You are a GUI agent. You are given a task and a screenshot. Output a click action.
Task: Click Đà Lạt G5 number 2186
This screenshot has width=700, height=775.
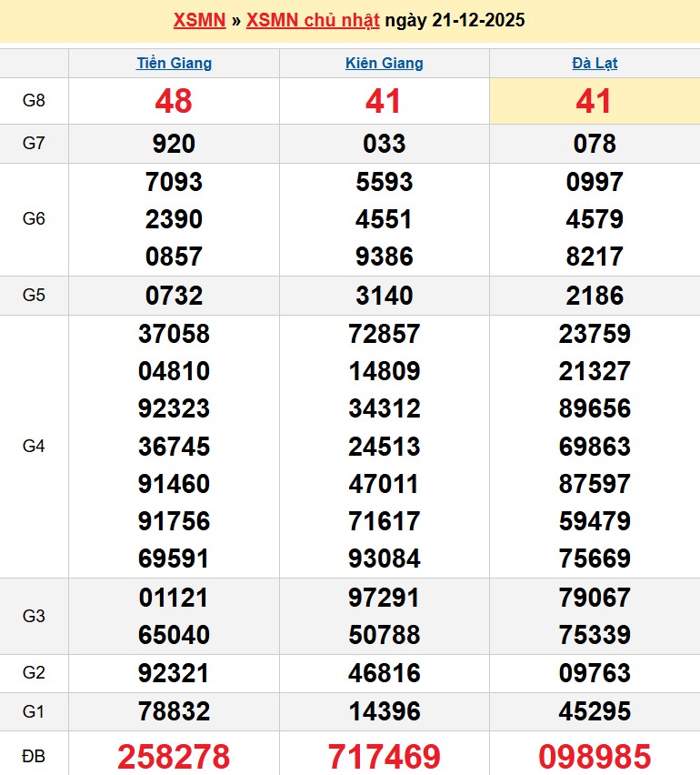tap(595, 296)
